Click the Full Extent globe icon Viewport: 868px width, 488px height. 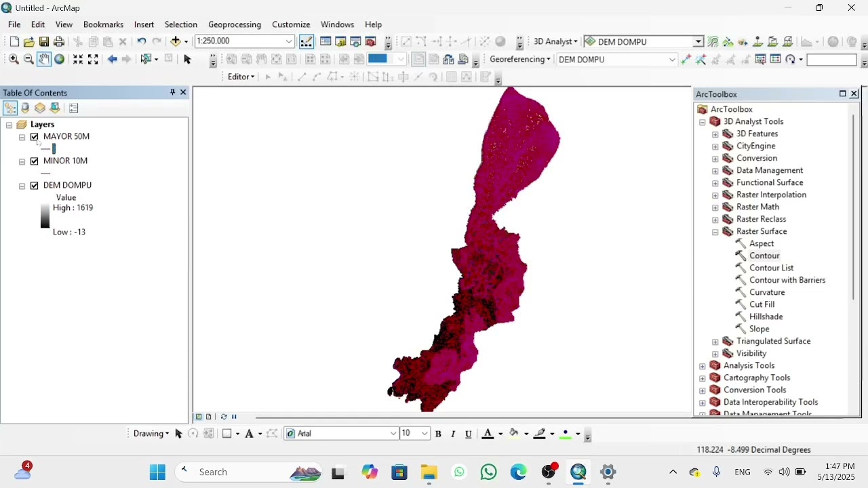pyautogui.click(x=59, y=59)
